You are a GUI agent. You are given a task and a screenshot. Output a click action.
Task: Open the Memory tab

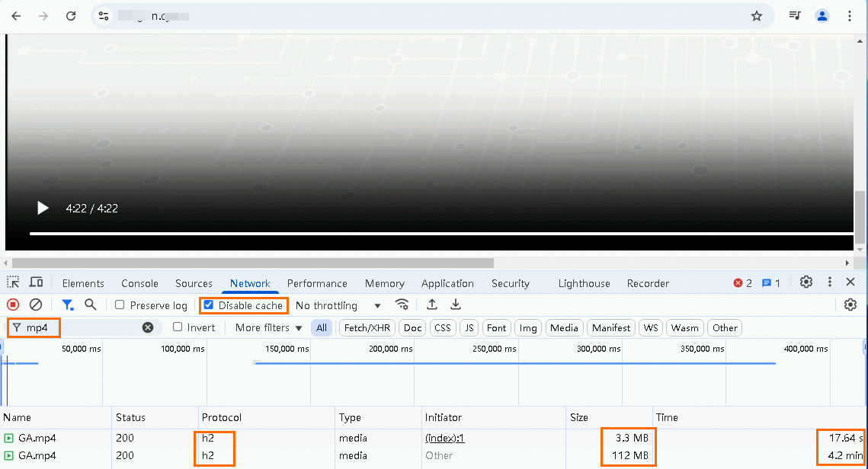(385, 283)
